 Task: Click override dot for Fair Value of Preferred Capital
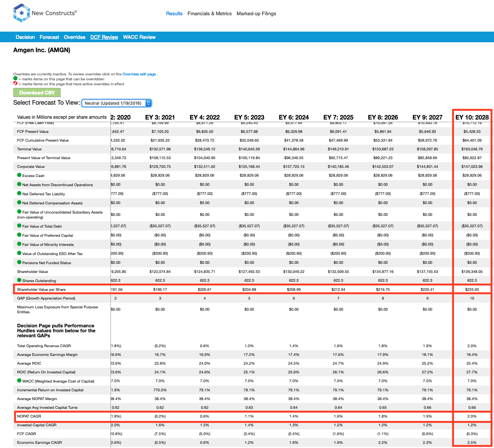coord(19,235)
